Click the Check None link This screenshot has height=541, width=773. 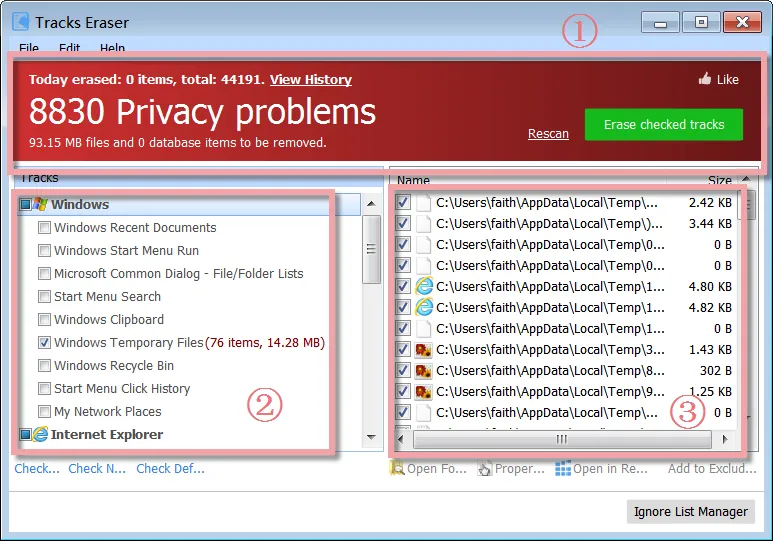coord(97,469)
